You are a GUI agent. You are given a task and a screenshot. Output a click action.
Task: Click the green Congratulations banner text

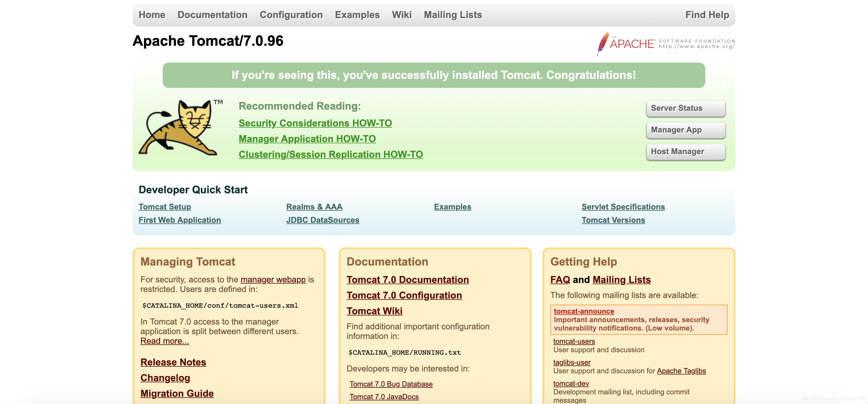pos(434,75)
